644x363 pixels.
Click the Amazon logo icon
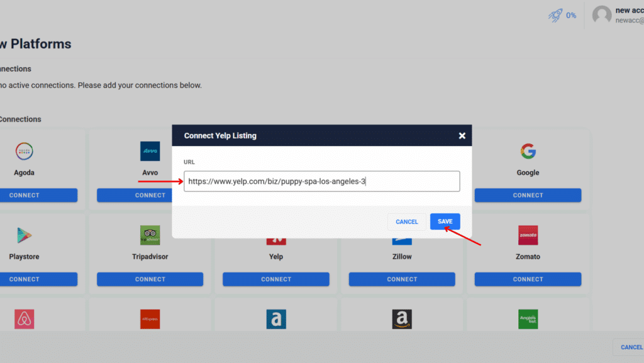tap(402, 319)
